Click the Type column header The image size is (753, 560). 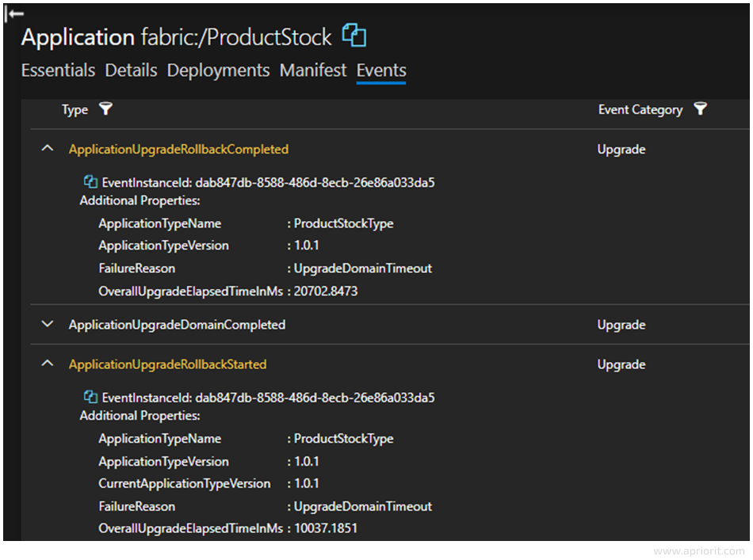(75, 110)
